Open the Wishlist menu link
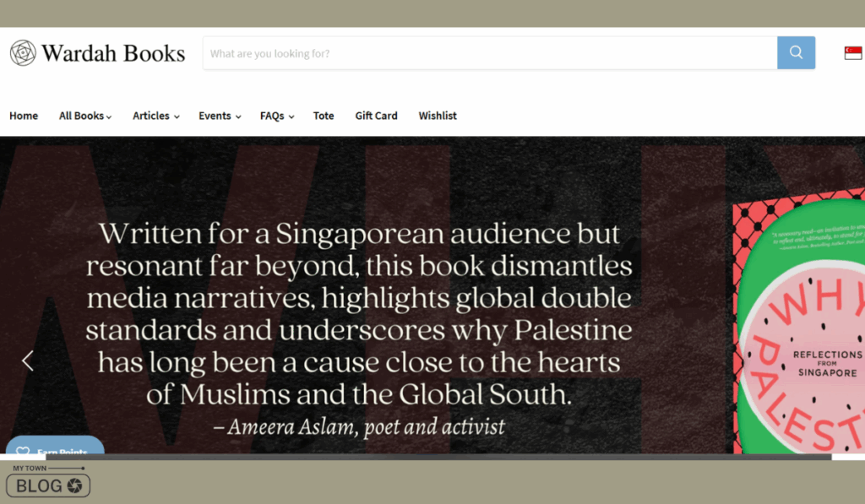This screenshot has height=504, width=865. (438, 116)
